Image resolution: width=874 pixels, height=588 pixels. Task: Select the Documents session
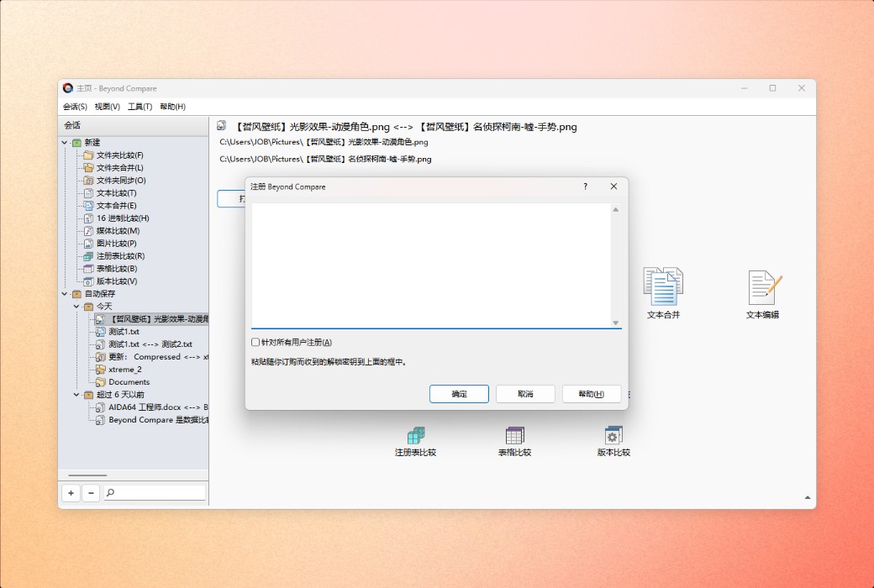[129, 382]
